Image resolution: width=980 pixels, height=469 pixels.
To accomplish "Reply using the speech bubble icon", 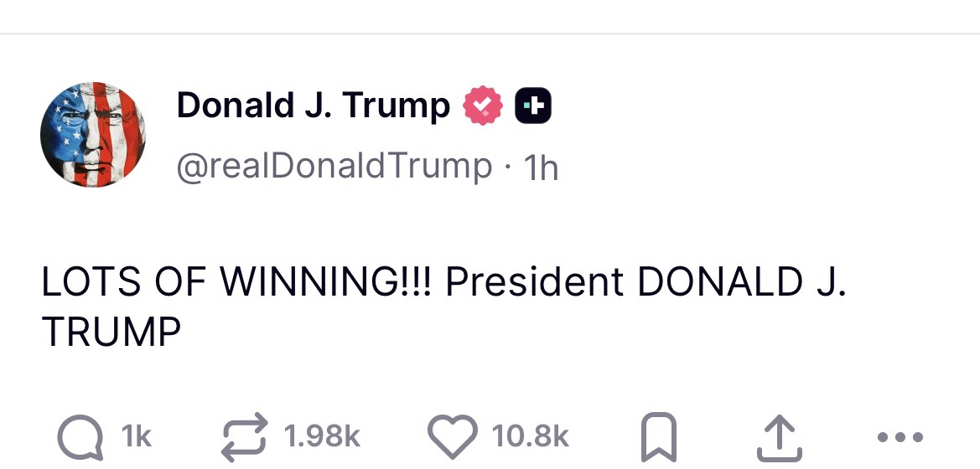I will [78, 436].
